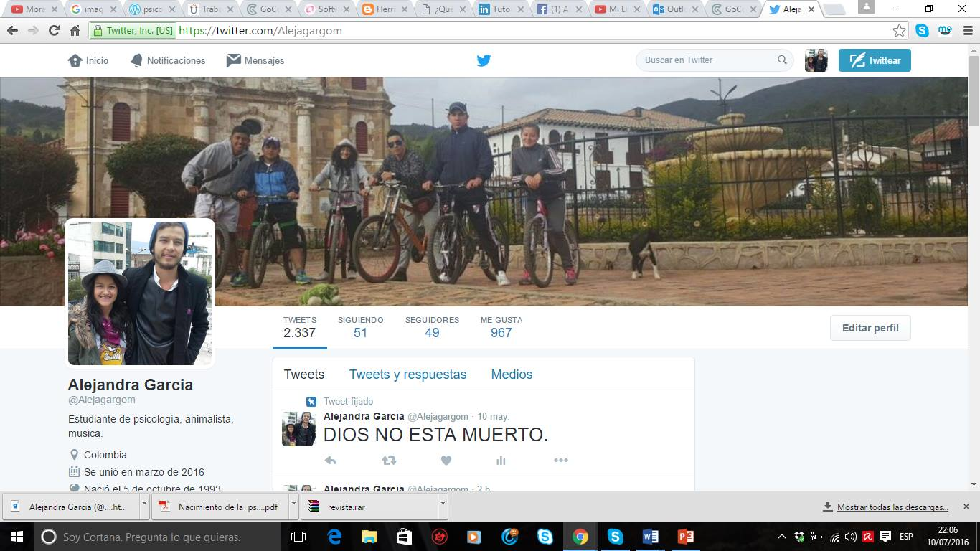Open PowerPoint from the taskbar
The height and width of the screenshot is (551, 980).
pos(686,537)
